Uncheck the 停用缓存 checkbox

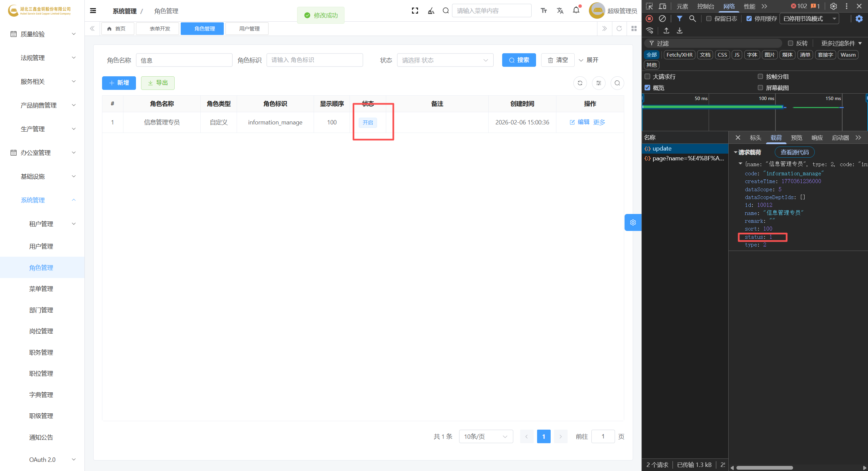point(749,19)
